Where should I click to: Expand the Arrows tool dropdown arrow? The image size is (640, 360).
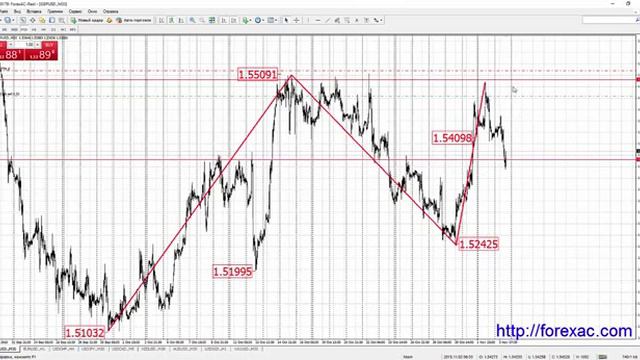[x=381, y=20]
